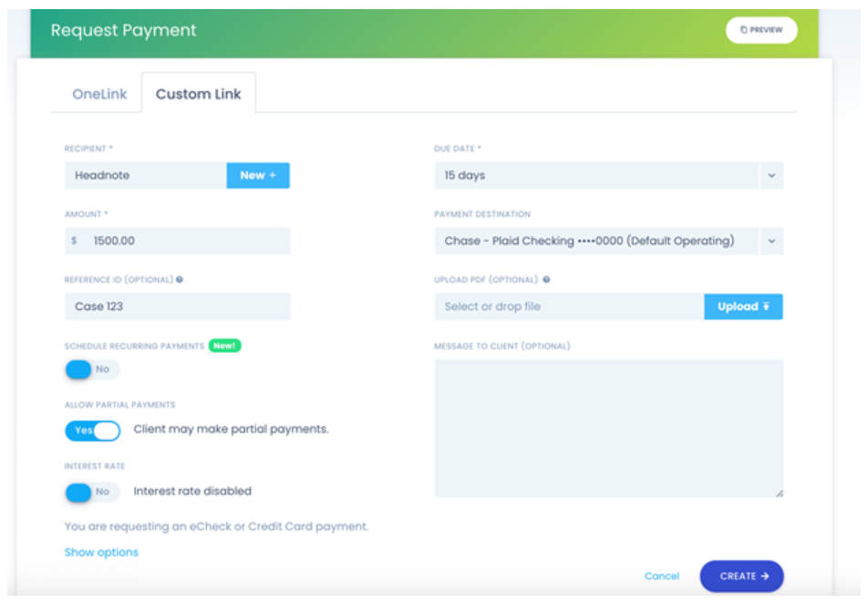Click the Select or drop file field

(569, 306)
